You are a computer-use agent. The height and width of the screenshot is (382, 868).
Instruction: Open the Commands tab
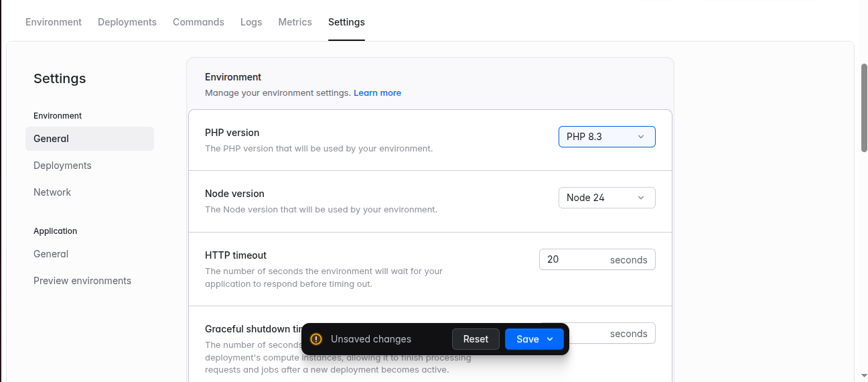click(x=198, y=22)
